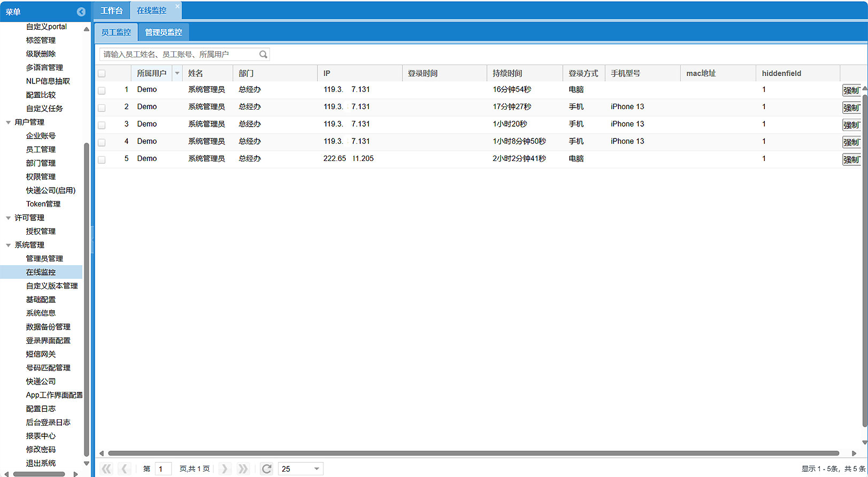Click 强制 button for 16分钟54秒 row
Viewport: 868px width, 477px height.
coord(851,90)
